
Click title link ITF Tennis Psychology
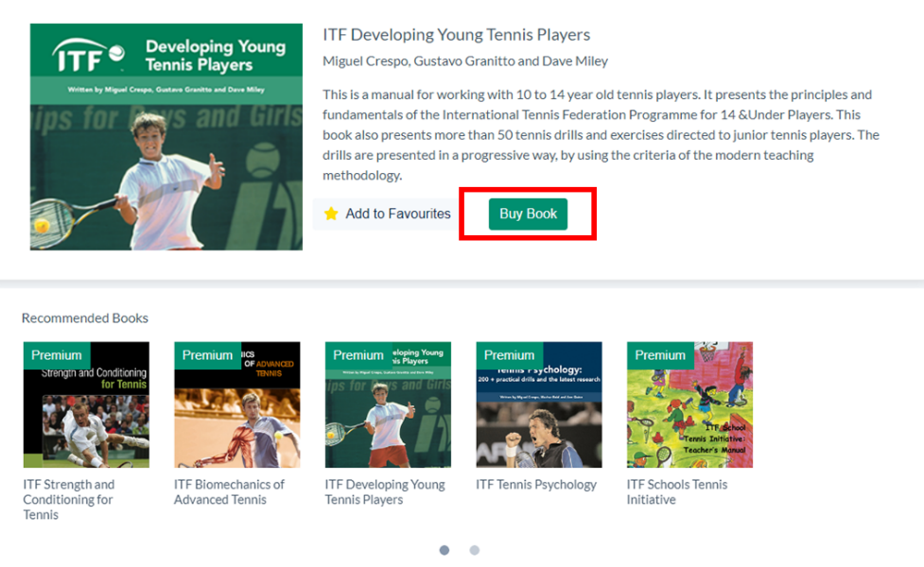[x=536, y=485]
